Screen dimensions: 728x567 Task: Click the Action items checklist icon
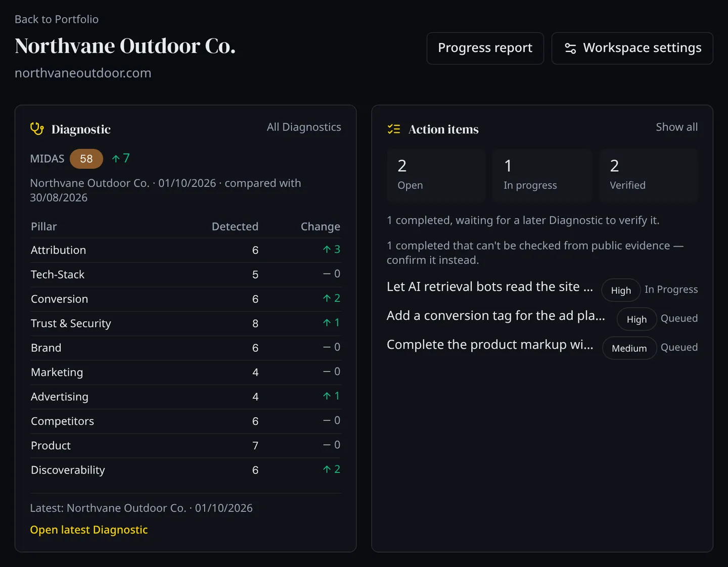click(394, 129)
